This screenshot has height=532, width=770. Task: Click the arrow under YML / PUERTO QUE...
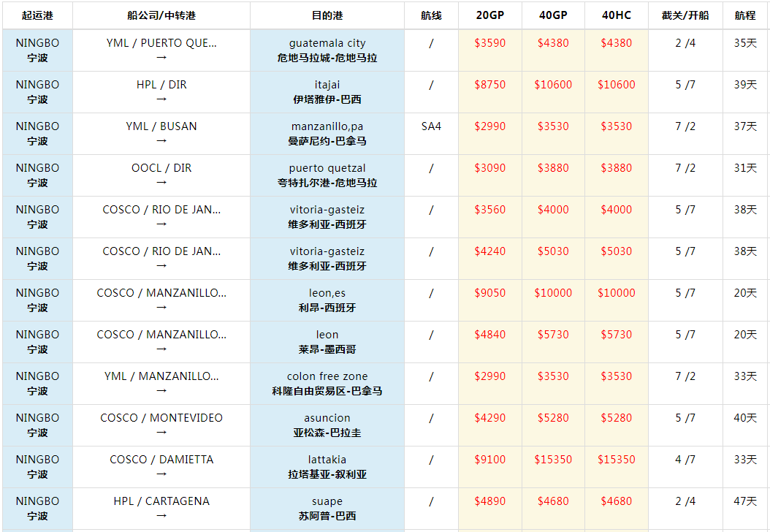[x=161, y=58]
